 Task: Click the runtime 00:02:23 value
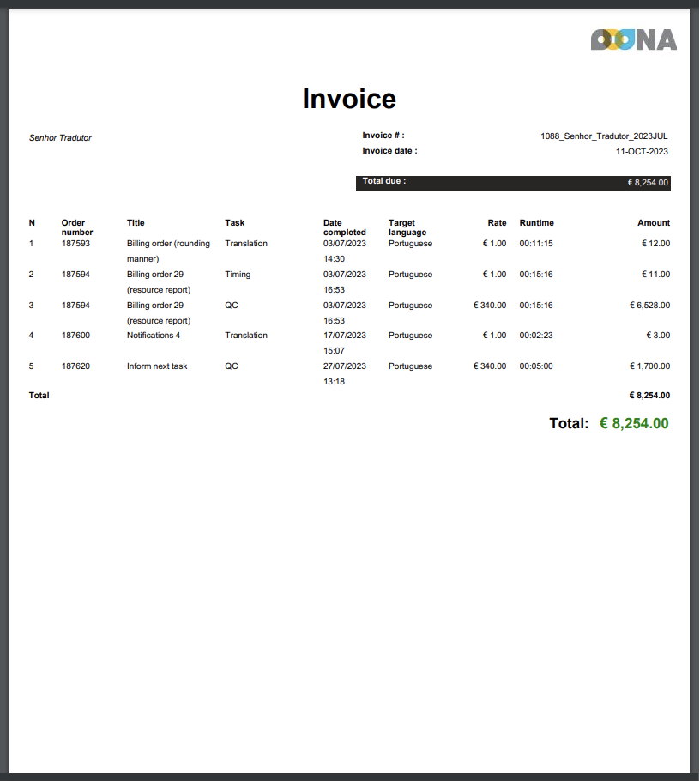(x=536, y=336)
